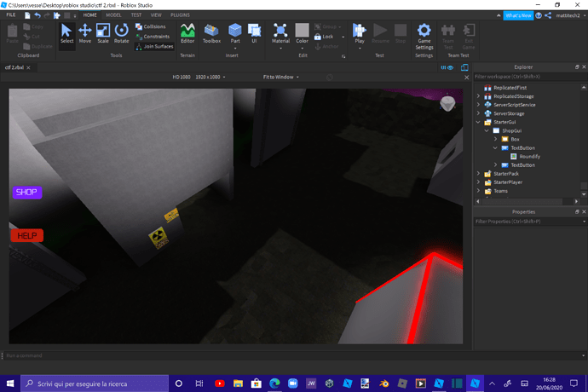This screenshot has width=588, height=392.
Task: Switch to the HOME ribbon tab
Action: point(89,15)
